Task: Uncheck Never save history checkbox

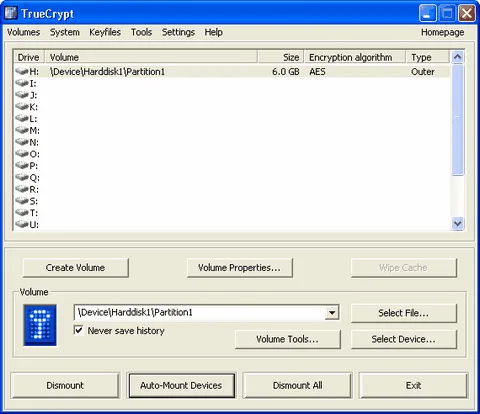Action: [78, 330]
